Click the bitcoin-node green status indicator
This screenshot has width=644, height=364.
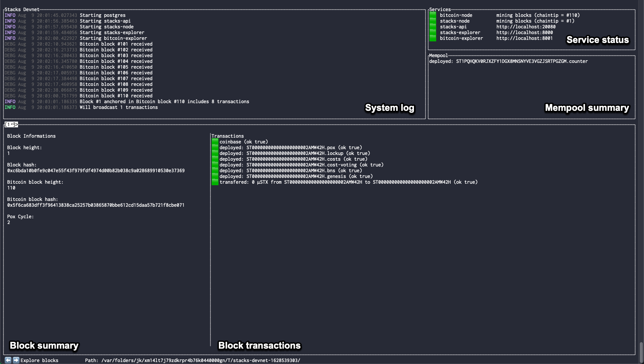[433, 15]
